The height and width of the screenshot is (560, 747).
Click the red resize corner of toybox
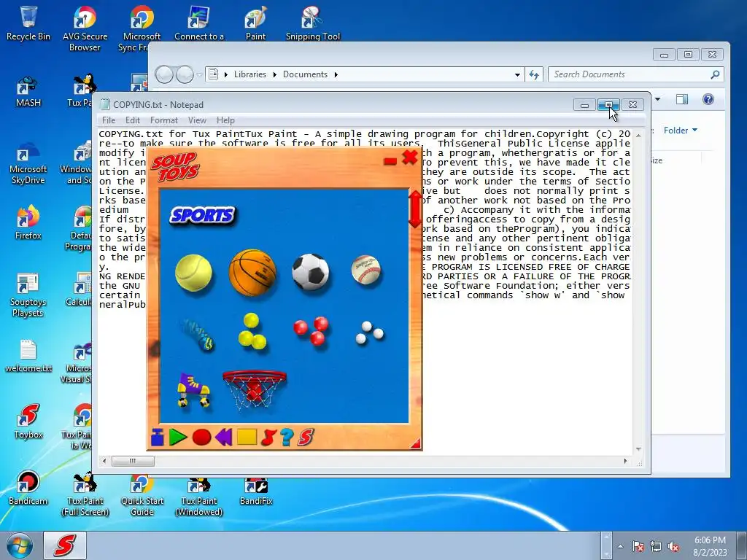point(416,444)
